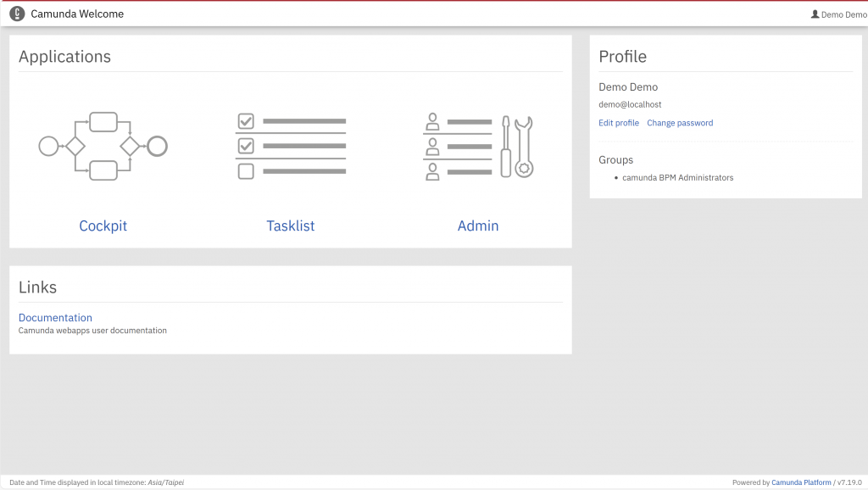Click the Edit profile link
868x490 pixels.
click(x=619, y=123)
